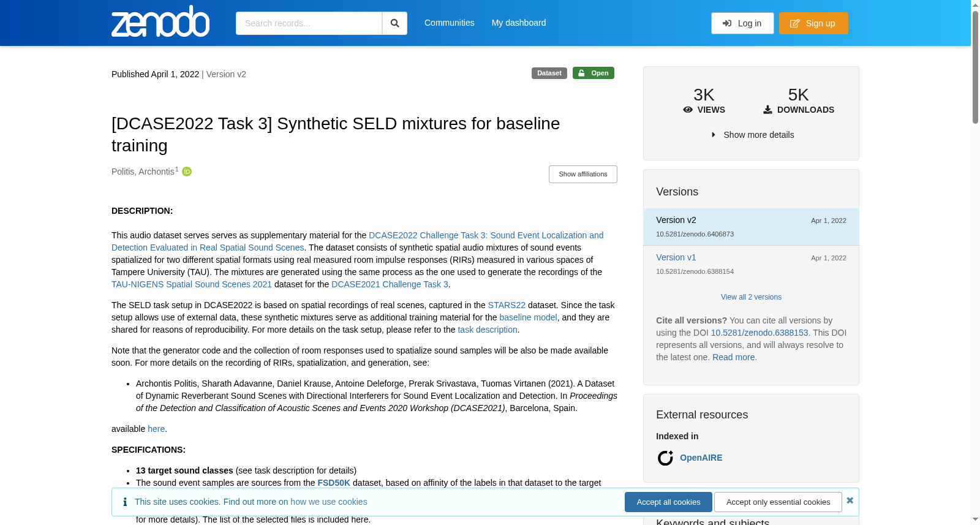Click the scrollbar down arrow
The height and width of the screenshot is (525, 980).
(x=975, y=519)
